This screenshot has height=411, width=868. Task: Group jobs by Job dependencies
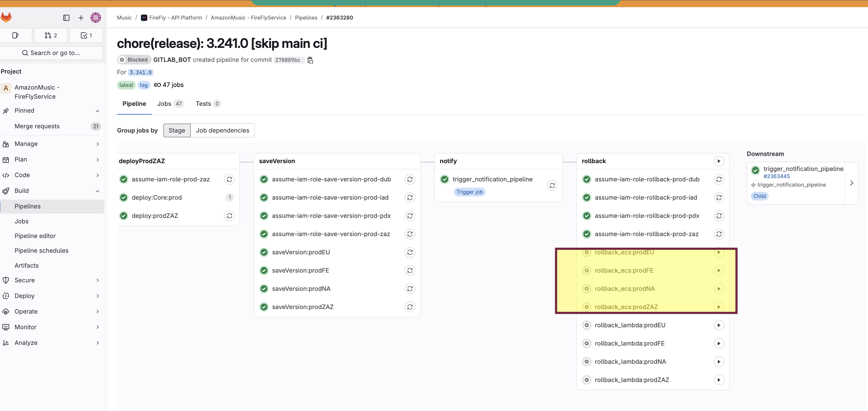pos(222,130)
